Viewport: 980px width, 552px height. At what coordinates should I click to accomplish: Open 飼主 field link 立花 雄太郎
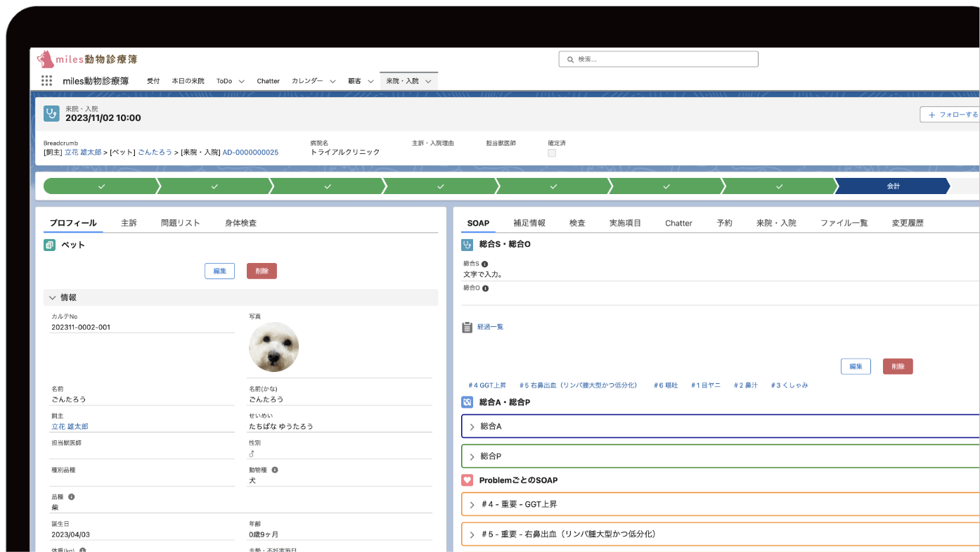(70, 426)
